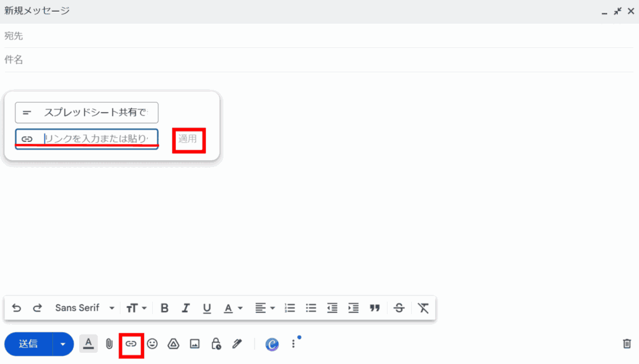Open the Sans Serif font dropdown
This screenshot has height=364, width=639.
[85, 308]
